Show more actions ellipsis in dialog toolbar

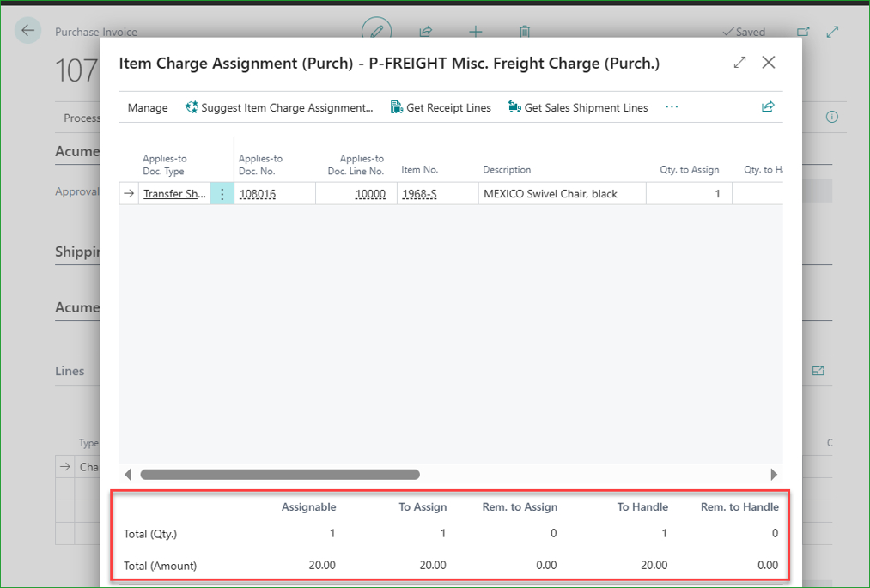672,107
